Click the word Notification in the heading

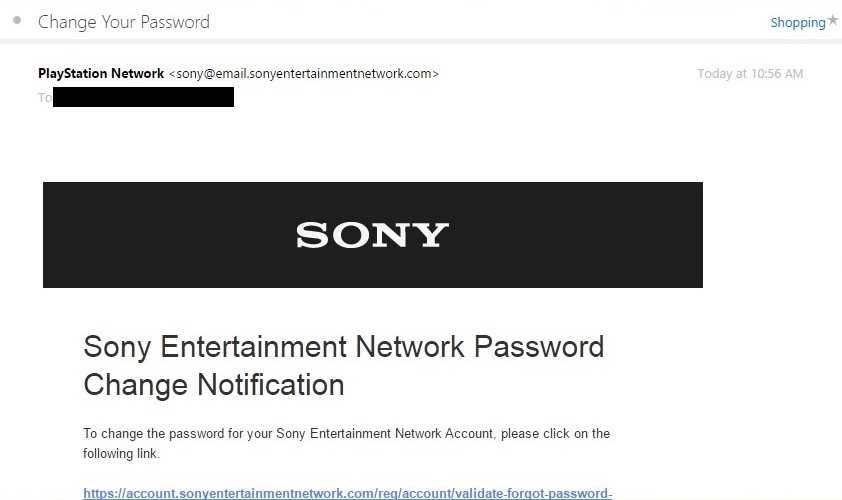pyautogui.click(x=271, y=385)
